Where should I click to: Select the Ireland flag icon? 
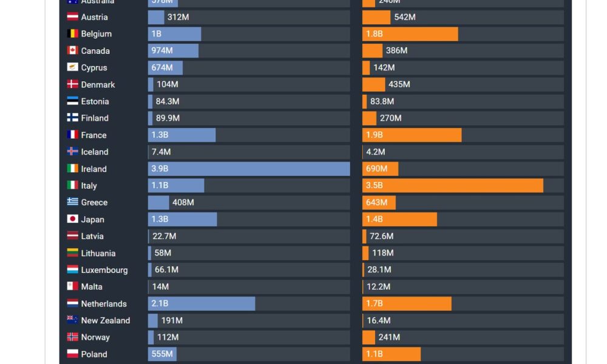point(72,168)
